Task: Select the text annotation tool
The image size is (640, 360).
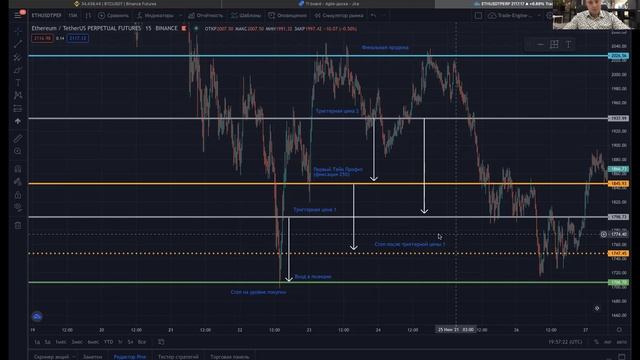Action: click(x=18, y=83)
